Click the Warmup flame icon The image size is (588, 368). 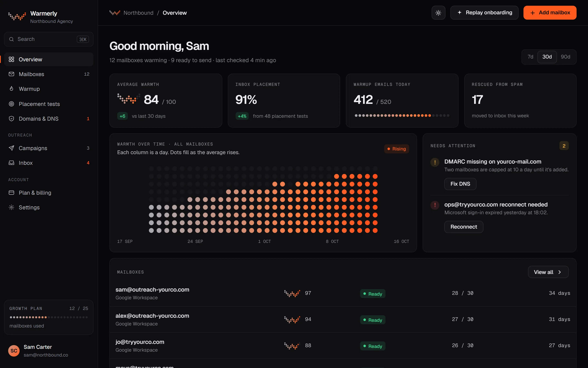pos(11,89)
